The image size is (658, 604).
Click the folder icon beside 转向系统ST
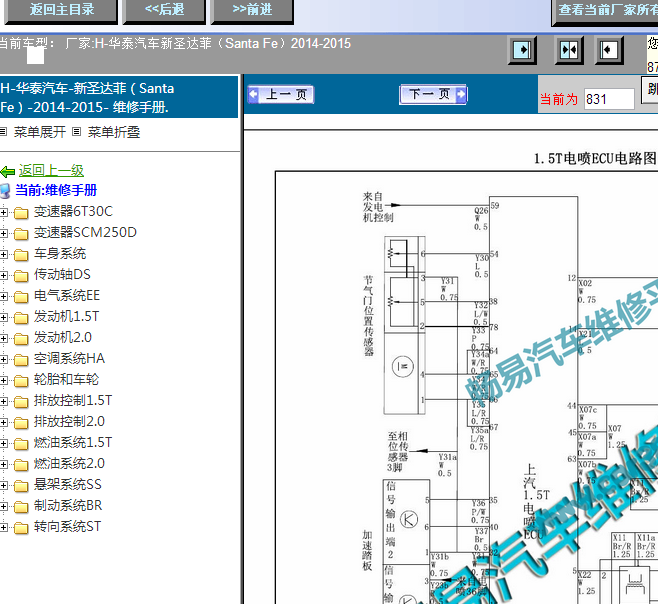(21, 528)
